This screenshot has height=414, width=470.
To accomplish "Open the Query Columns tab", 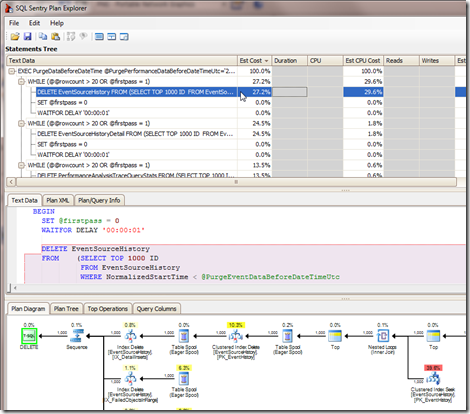I will (x=156, y=309).
